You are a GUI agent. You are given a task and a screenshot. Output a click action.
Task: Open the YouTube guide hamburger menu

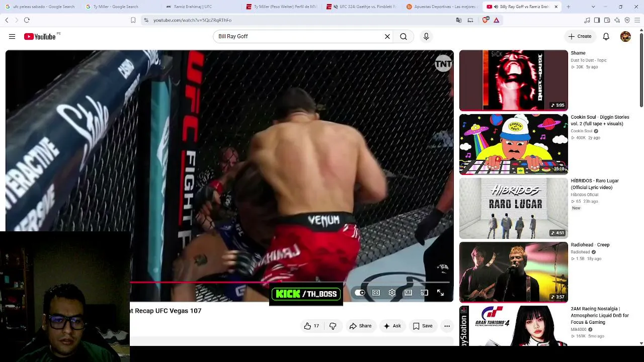click(12, 36)
